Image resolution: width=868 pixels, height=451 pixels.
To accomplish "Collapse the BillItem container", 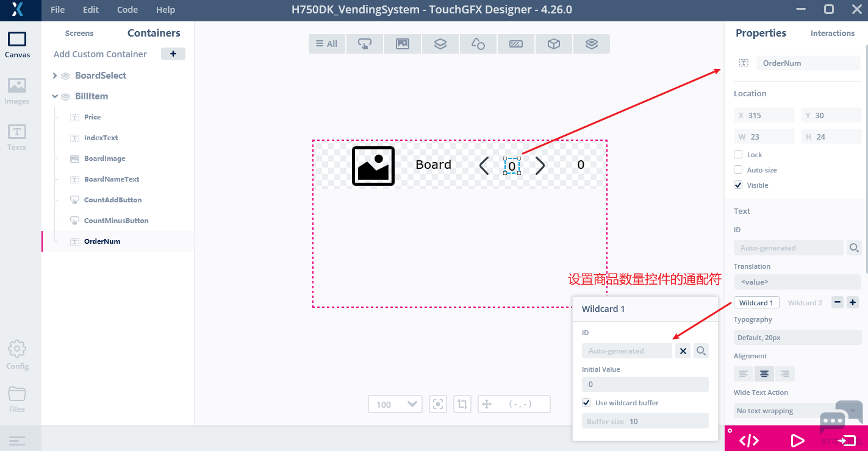I will tap(55, 96).
